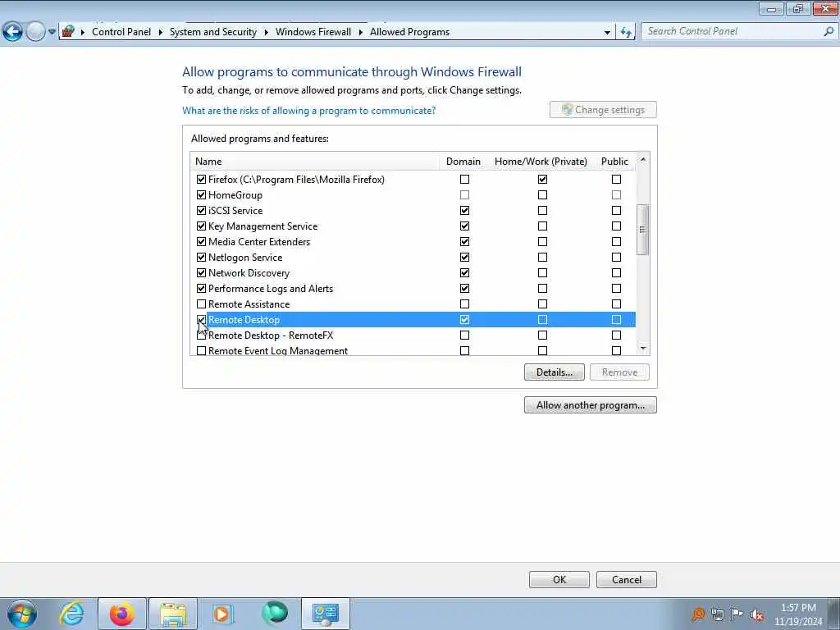
Task: Select the Performance Logs and Alerts row
Action: [x=413, y=289]
